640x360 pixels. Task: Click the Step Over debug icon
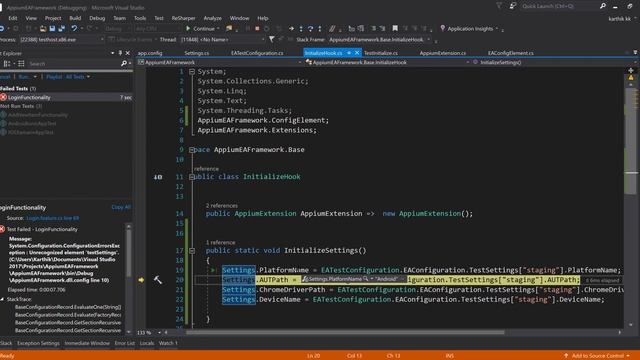[x=311, y=29]
